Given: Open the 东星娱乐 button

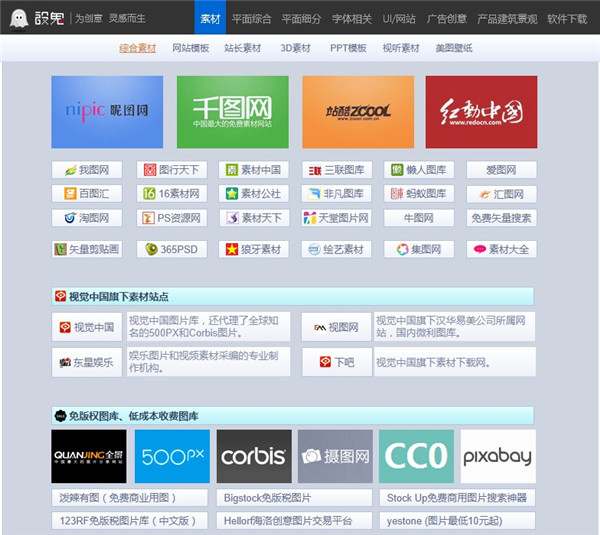Looking at the screenshot, I should click(x=87, y=362).
